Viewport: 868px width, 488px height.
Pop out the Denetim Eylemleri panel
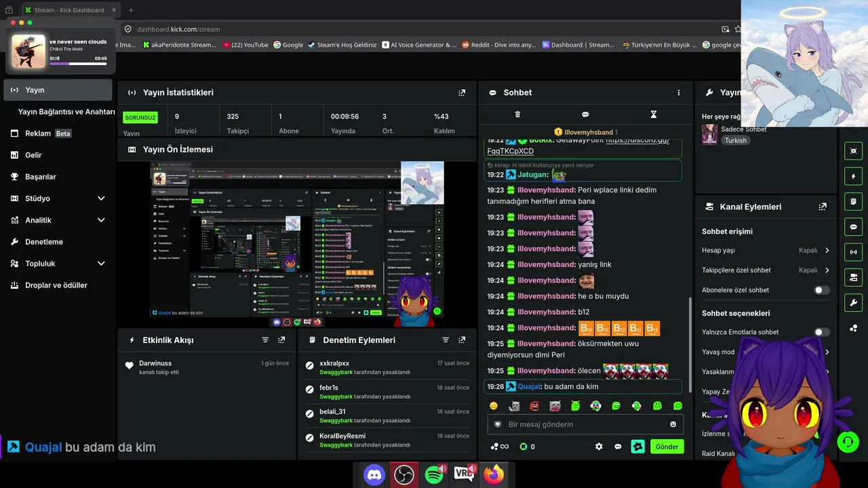pos(462,340)
